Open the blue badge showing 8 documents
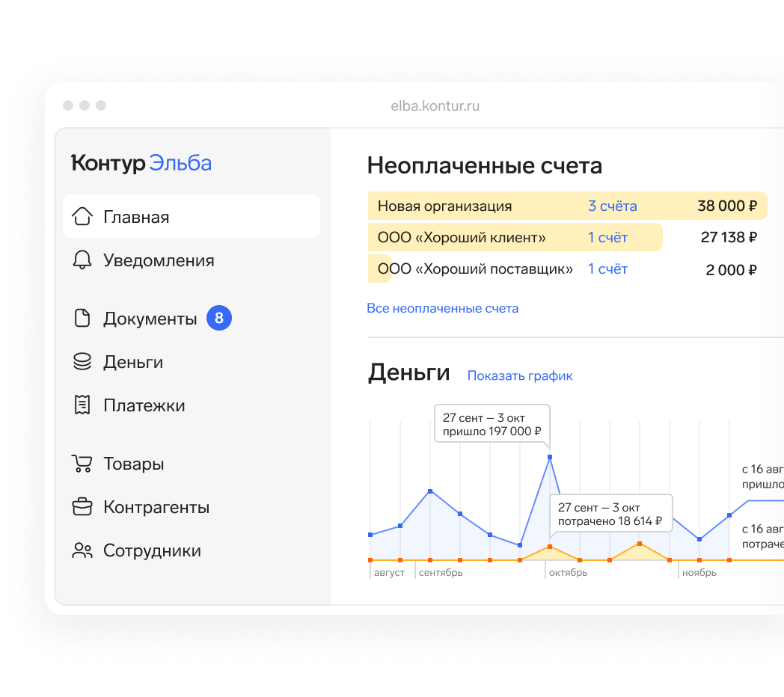The image size is (784, 697). 219,319
